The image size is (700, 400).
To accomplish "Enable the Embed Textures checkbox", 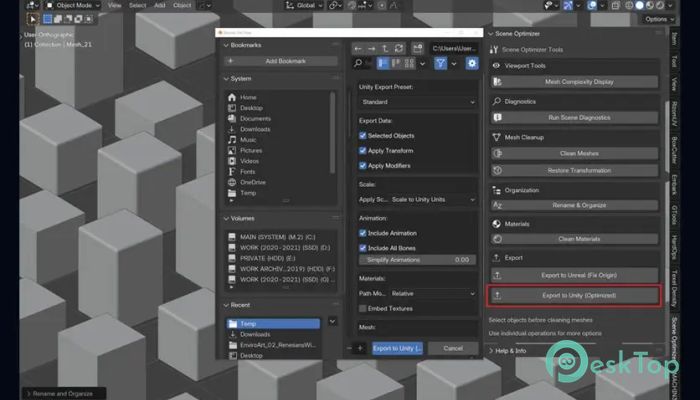I will 362,308.
